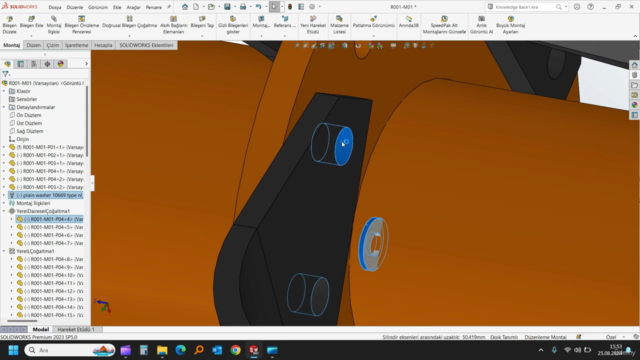Click Anlık Görüntü Al

pos(481,25)
